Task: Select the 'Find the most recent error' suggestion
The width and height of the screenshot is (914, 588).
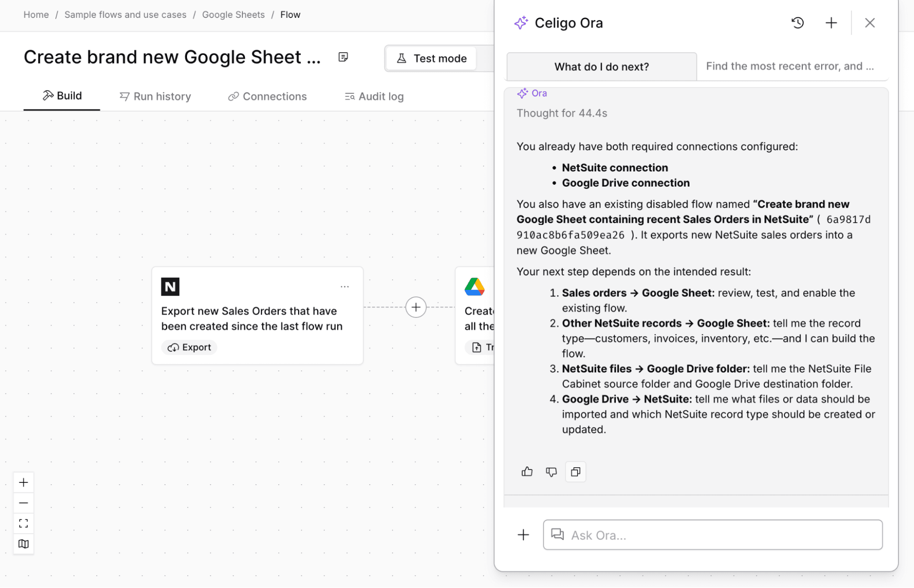Action: tap(790, 66)
